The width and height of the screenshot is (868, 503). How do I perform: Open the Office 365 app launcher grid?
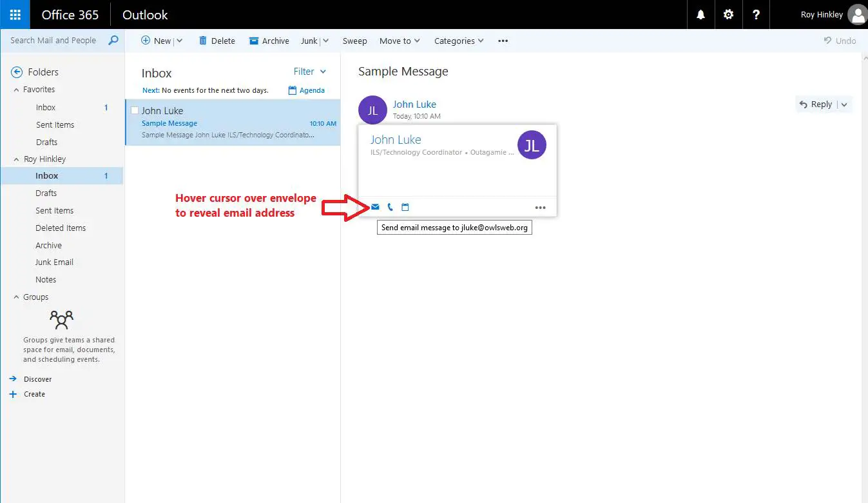(x=14, y=14)
